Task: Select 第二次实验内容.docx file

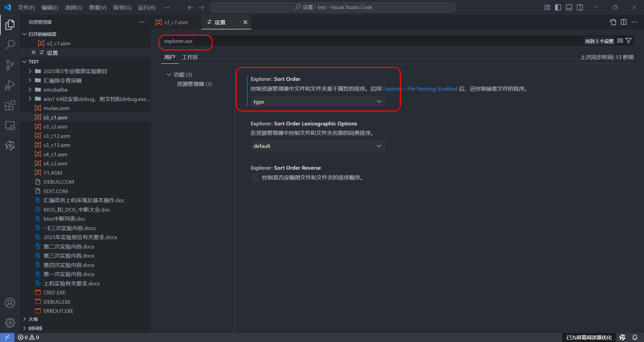Action: (x=85, y=246)
